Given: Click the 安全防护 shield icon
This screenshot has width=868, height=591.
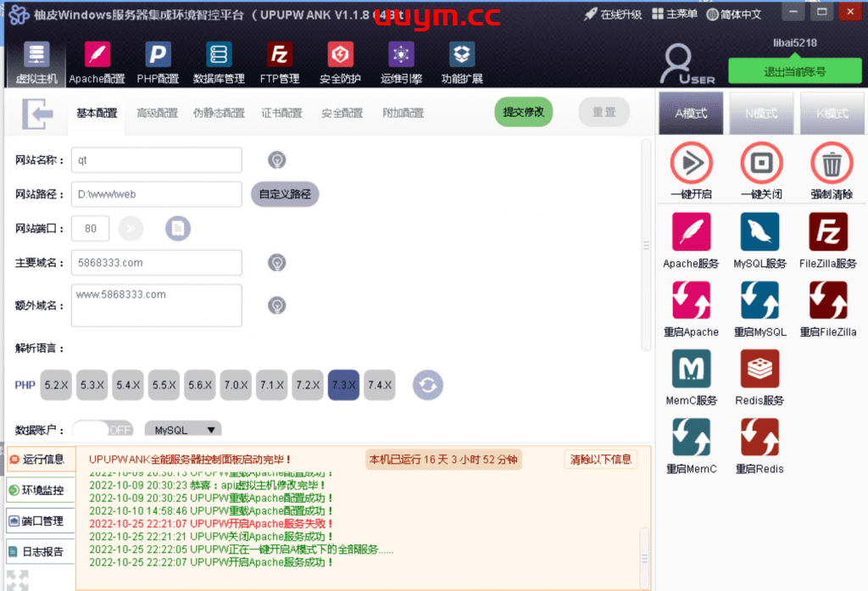Looking at the screenshot, I should coord(340,55).
